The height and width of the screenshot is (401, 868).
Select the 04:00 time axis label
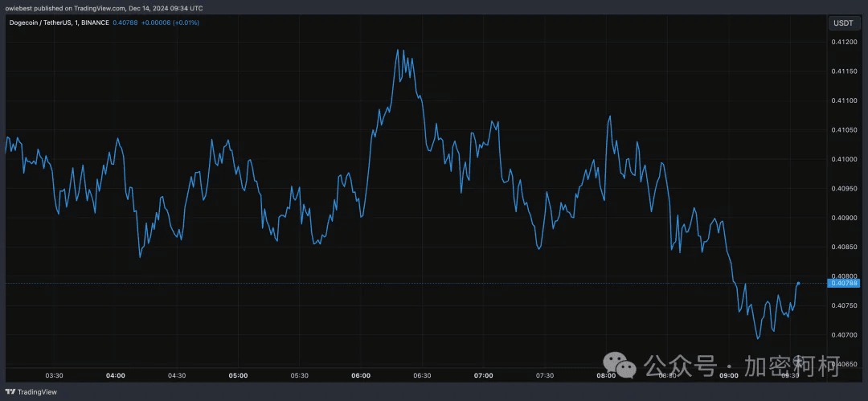[x=116, y=375]
